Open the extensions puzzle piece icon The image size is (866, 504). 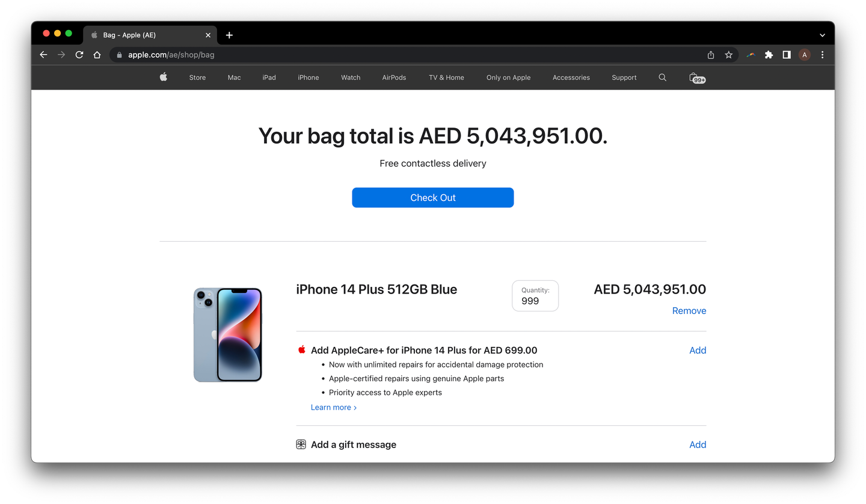coord(769,55)
